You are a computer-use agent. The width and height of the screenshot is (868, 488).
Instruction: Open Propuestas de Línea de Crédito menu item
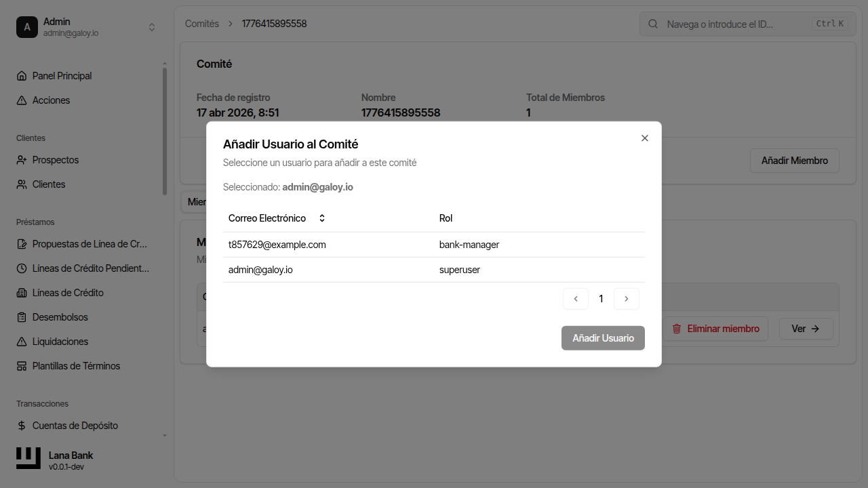coord(90,244)
